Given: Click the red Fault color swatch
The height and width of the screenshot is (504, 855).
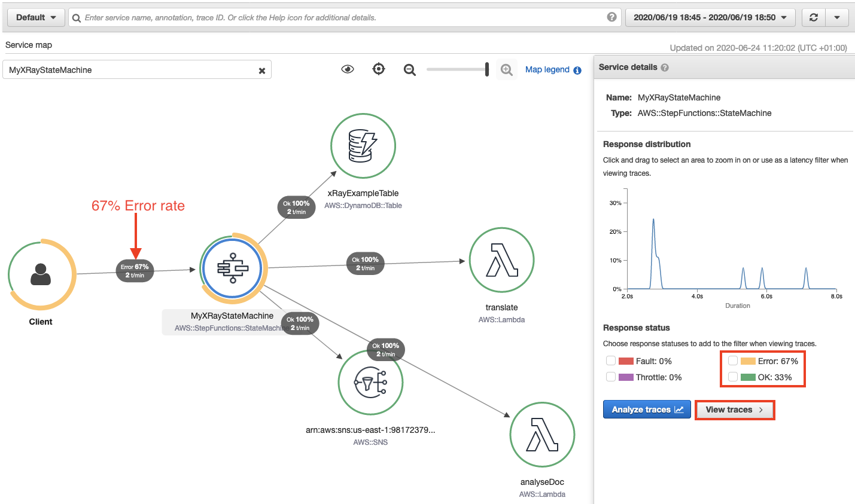Looking at the screenshot, I should coord(626,361).
